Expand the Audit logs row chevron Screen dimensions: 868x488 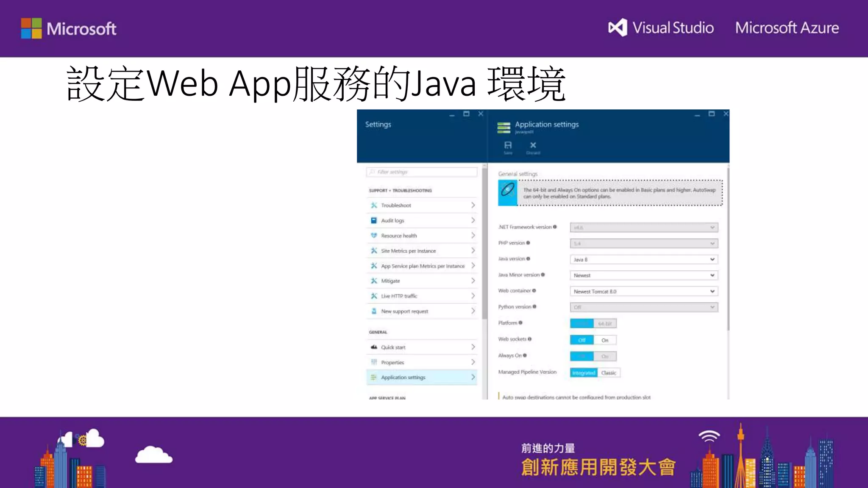click(473, 220)
